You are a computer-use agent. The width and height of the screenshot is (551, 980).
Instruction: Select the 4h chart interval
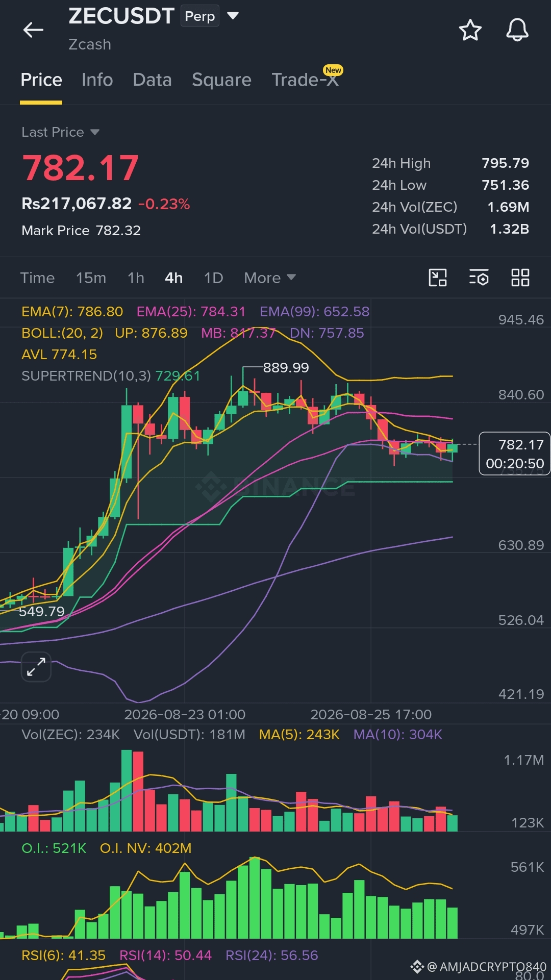tap(173, 278)
